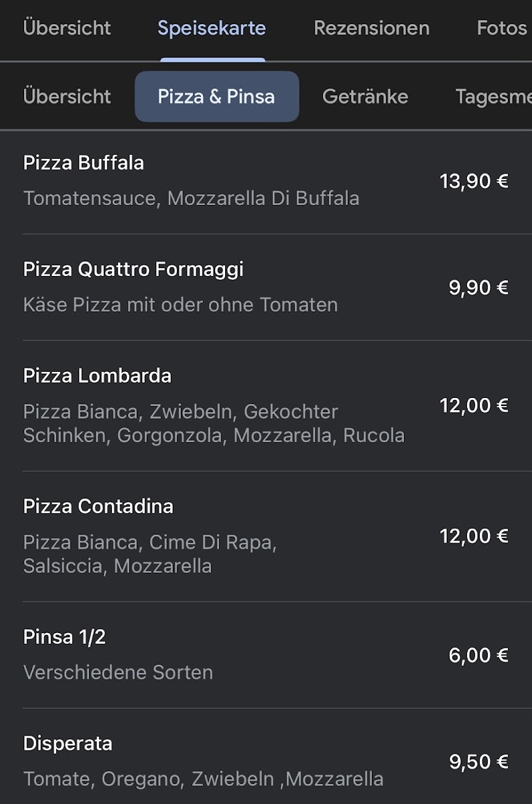This screenshot has height=804, width=532.
Task: Click the Tomatensauce, Mozzarella Di Buffala description
Action: click(191, 198)
